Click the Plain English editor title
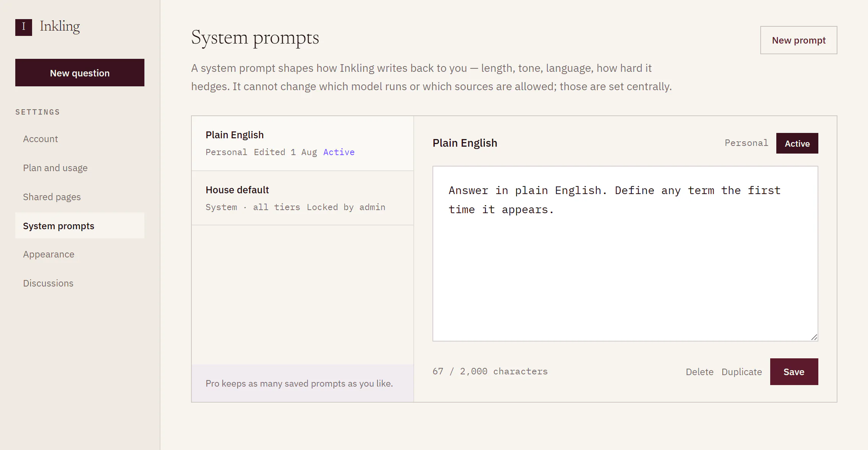Screen dimensions: 868x450 click(x=465, y=143)
